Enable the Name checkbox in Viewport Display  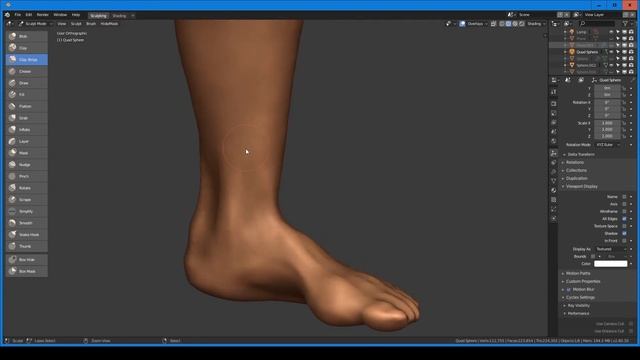coord(624,197)
